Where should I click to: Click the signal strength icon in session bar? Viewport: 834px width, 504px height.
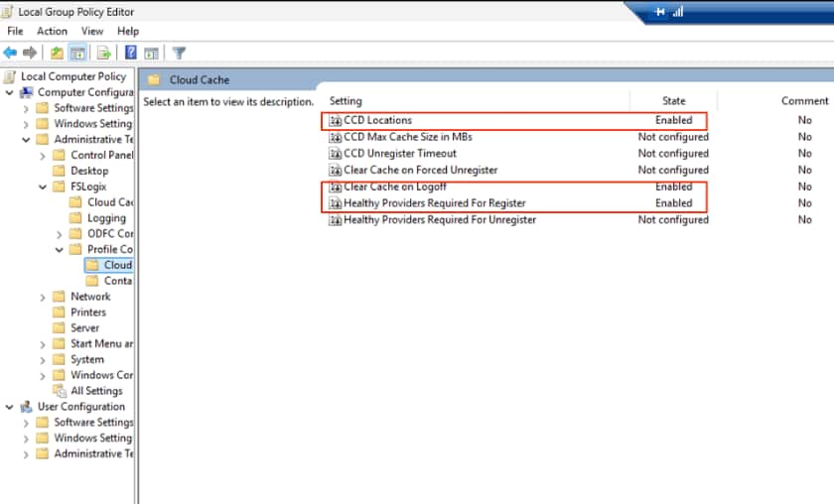[x=678, y=12]
